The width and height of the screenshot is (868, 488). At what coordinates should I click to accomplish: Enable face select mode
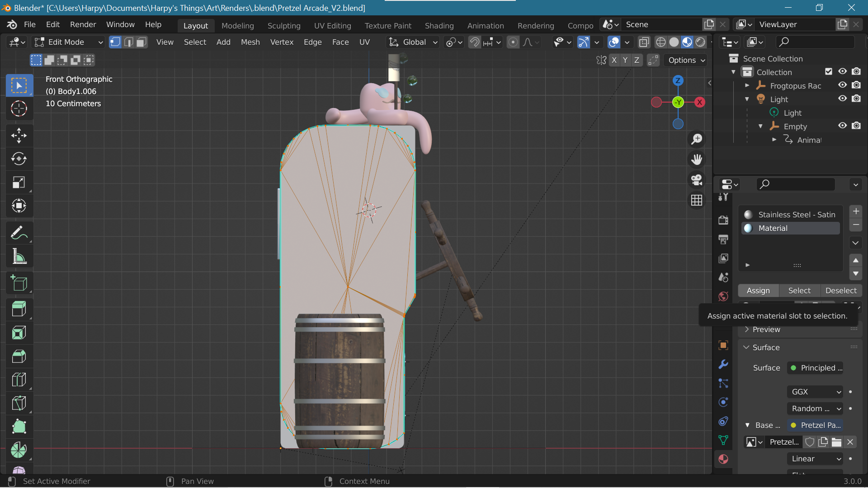[142, 42]
